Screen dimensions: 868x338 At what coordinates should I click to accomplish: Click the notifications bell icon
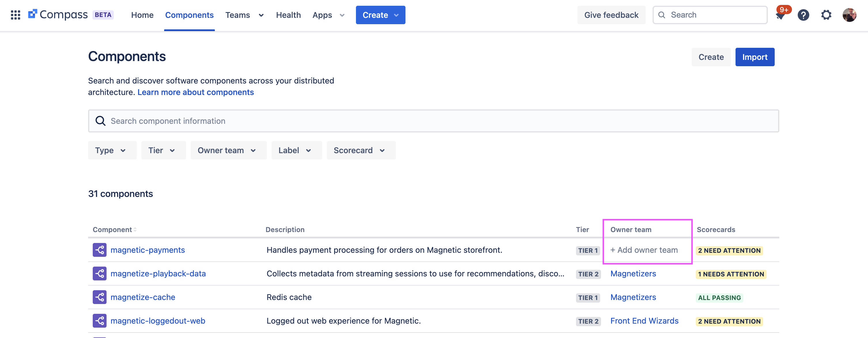click(x=780, y=15)
